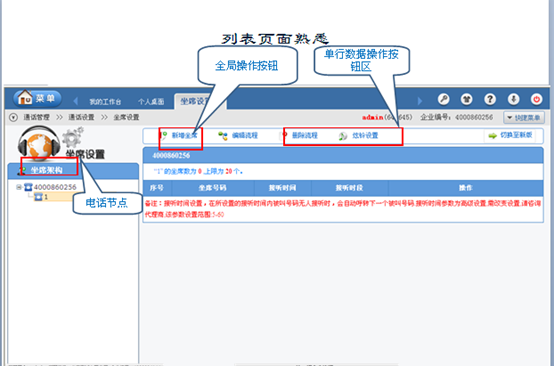
Task: Switch to 我的工作台 tab
Action: pyautogui.click(x=105, y=102)
